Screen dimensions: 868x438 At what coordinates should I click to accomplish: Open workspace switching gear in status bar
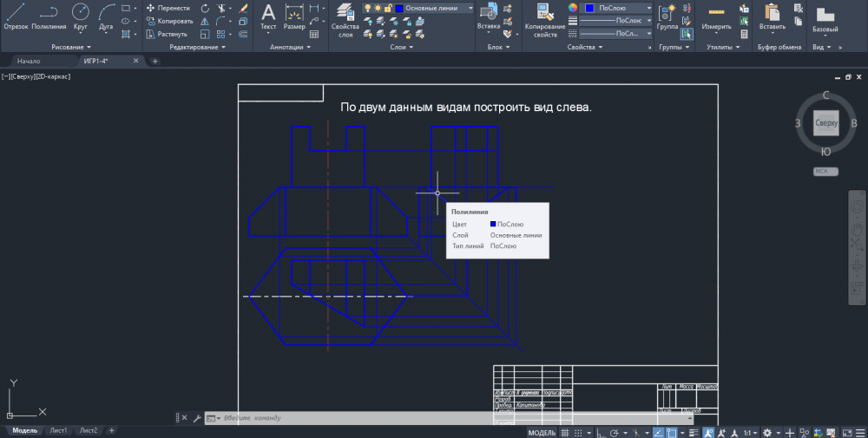pyautogui.click(x=767, y=433)
